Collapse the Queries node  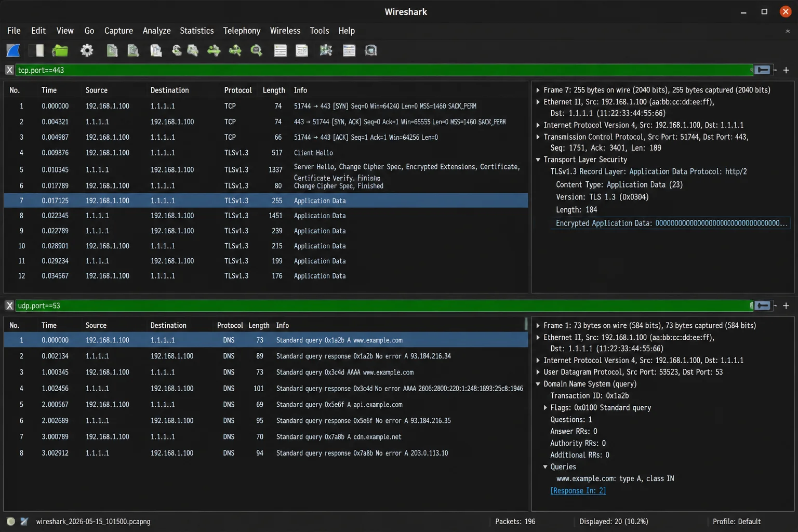(545, 467)
